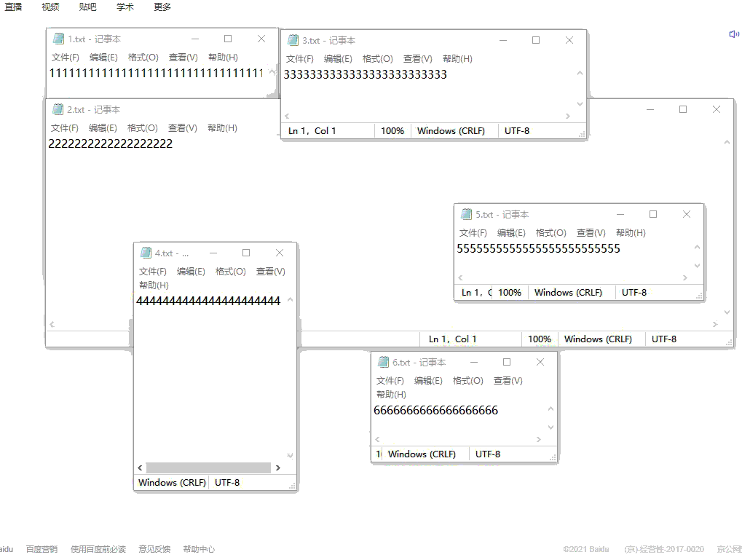Minimize the 6.txt Notepad window
The width and height of the screenshot is (742, 560).
[474, 362]
